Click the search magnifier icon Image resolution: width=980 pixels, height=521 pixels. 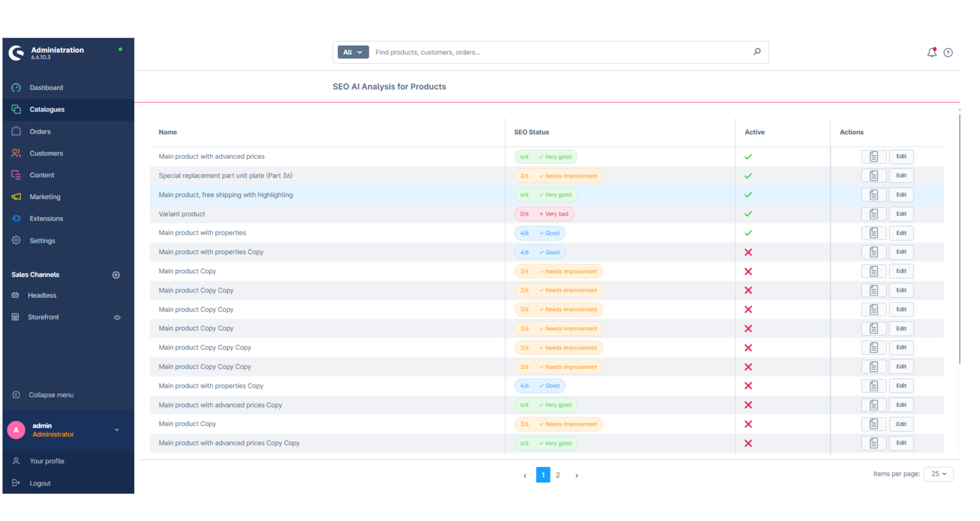tap(757, 52)
